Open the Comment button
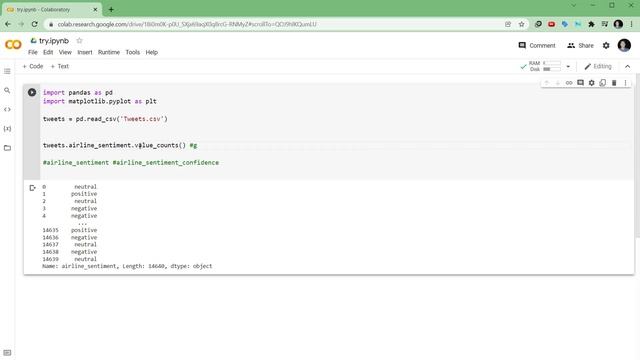Screen dimensions: 640x360 click(x=537, y=45)
